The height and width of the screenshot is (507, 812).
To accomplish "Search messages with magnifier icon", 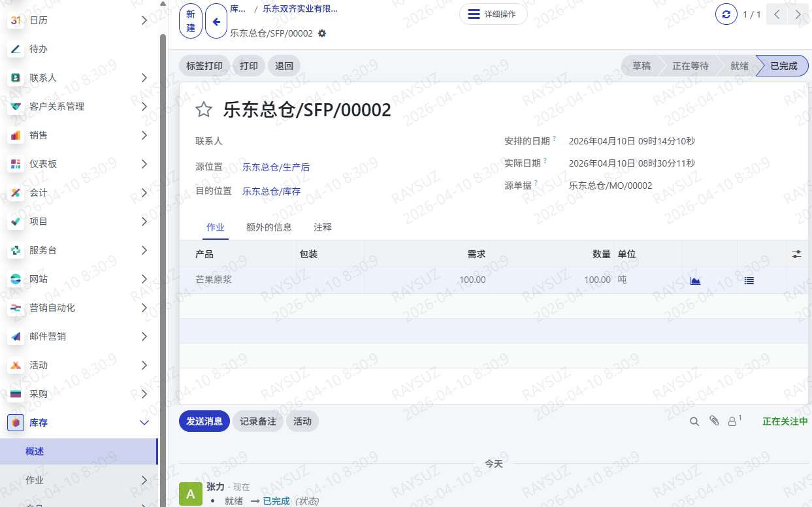I will pos(694,422).
